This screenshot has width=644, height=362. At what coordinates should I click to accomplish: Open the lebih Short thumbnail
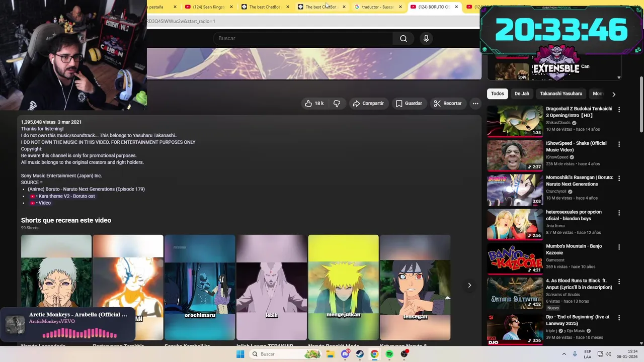[x=272, y=288]
